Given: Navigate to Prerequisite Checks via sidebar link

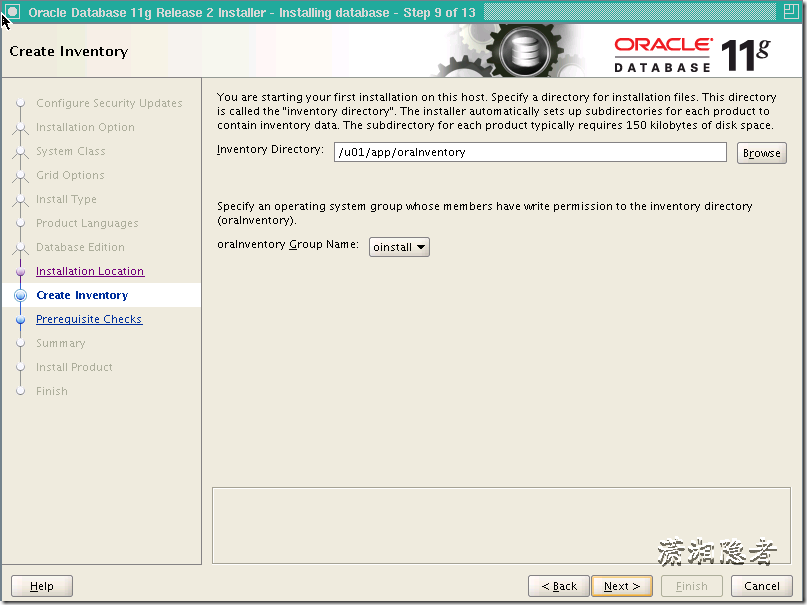Looking at the screenshot, I should (88, 319).
